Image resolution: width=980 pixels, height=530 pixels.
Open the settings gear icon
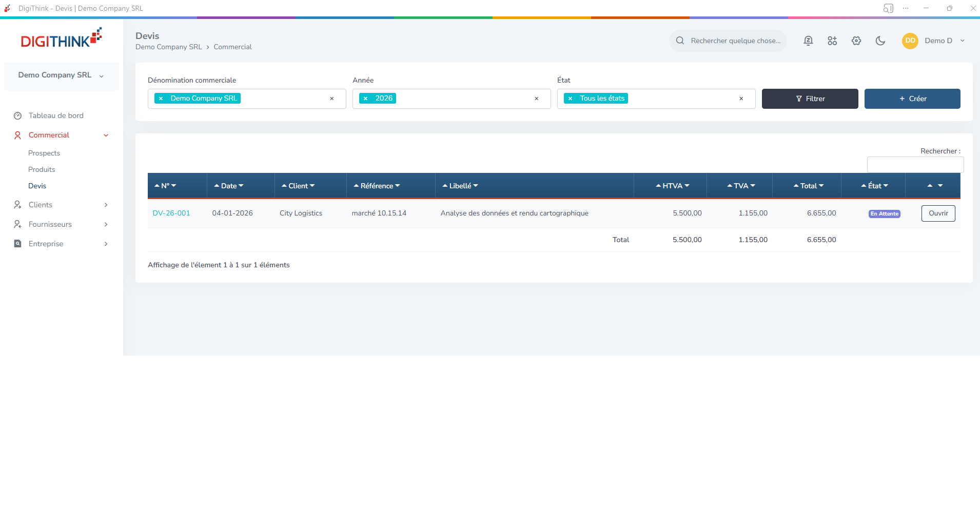pyautogui.click(x=856, y=41)
